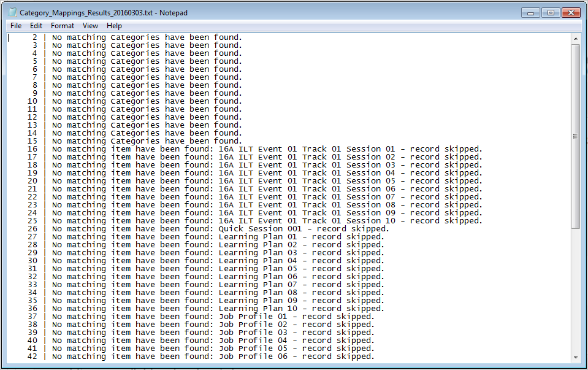This screenshot has width=588, height=370.
Task: Click 'Job Profile 04 - record skipped.' line
Action: 201,341
